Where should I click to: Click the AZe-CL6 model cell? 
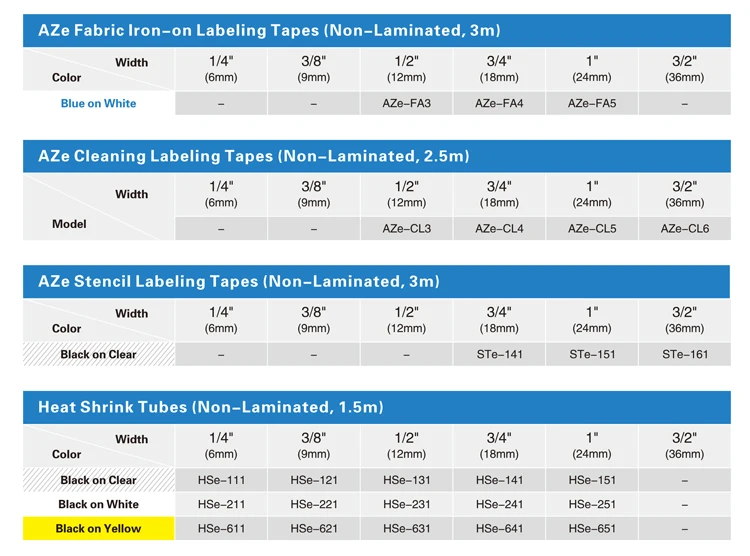[684, 229]
